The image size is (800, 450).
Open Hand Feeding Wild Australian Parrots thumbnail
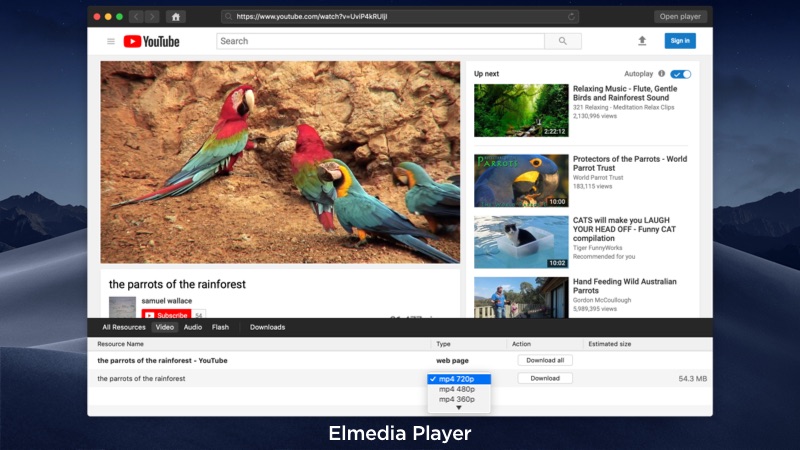click(x=521, y=297)
